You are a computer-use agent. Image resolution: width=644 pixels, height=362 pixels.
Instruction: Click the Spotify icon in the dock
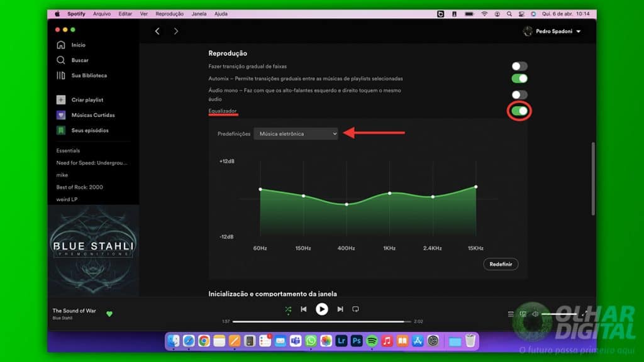click(x=372, y=341)
